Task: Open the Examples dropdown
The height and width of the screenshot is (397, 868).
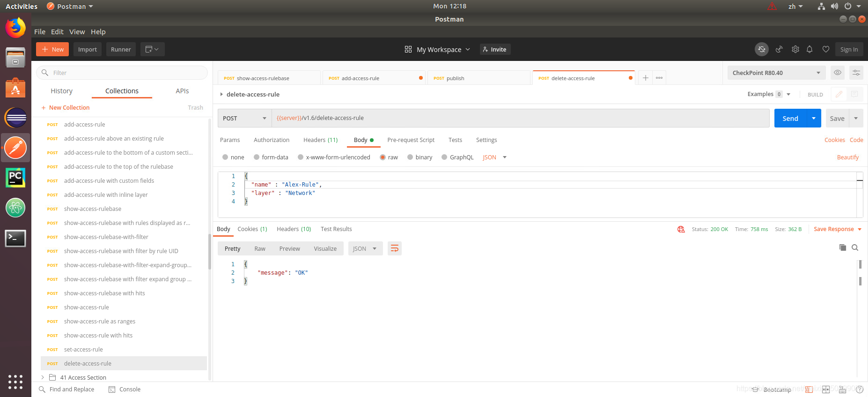Action: tap(769, 94)
